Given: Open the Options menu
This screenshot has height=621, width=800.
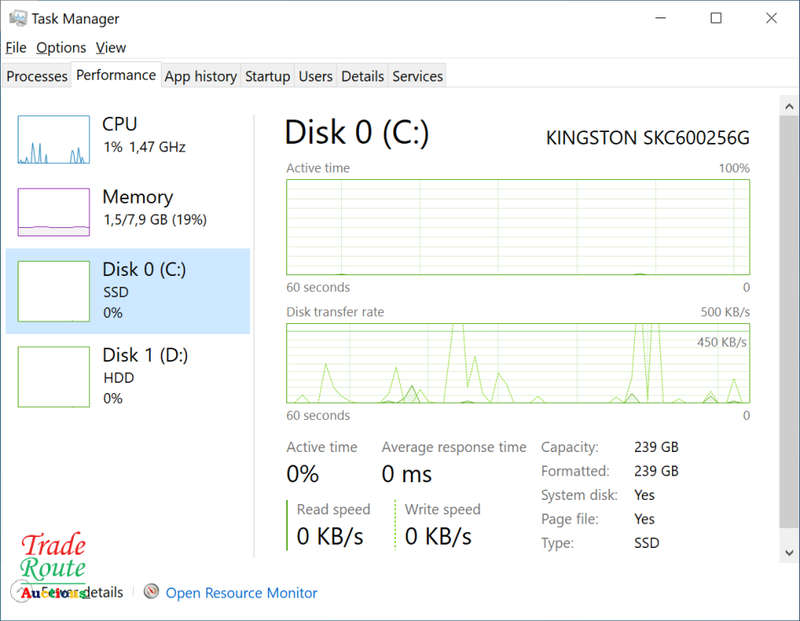Looking at the screenshot, I should [x=61, y=47].
